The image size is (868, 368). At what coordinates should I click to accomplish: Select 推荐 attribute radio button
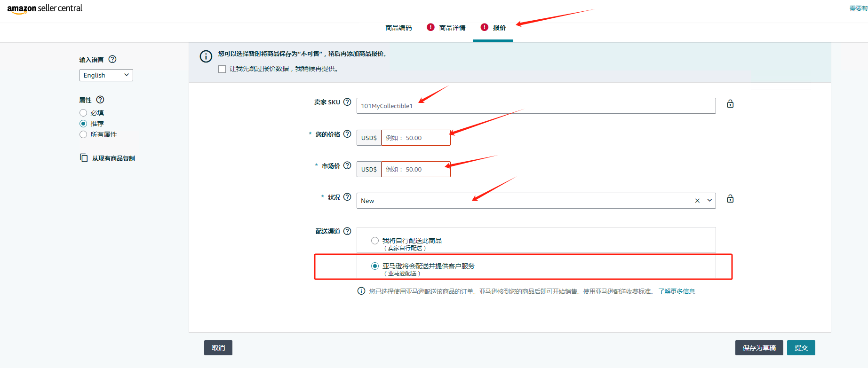click(83, 124)
